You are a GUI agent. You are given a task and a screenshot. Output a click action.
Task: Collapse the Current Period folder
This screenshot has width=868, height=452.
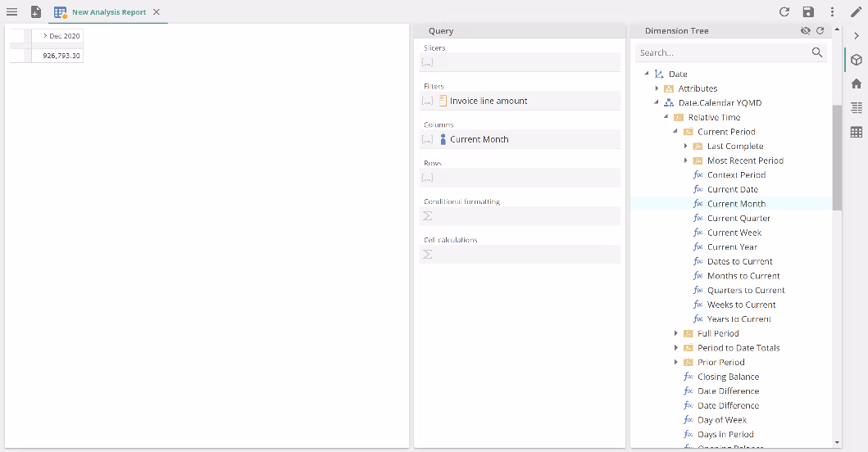click(x=676, y=132)
